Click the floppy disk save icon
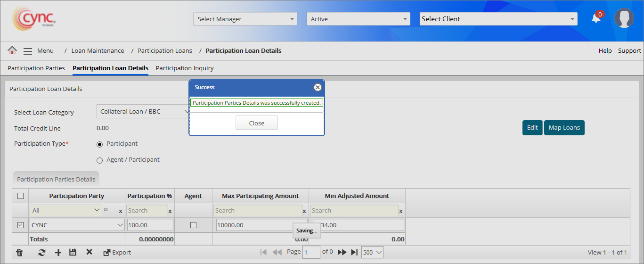Screen dimensions: 644x264 coord(73,253)
